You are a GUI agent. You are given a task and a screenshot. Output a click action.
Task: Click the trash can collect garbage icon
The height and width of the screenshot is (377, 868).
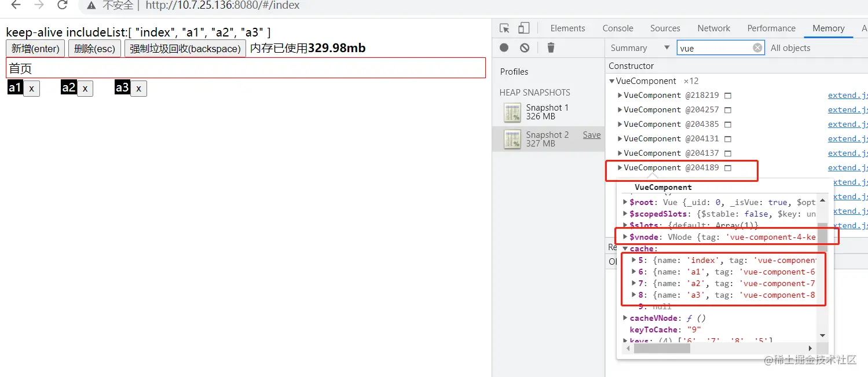pyautogui.click(x=551, y=48)
